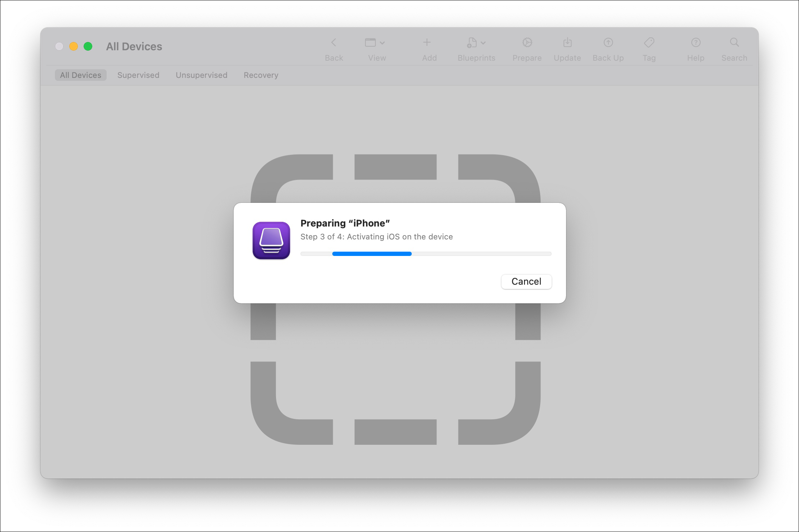Expand the View dropdown chevron
799x532 pixels.
point(382,43)
